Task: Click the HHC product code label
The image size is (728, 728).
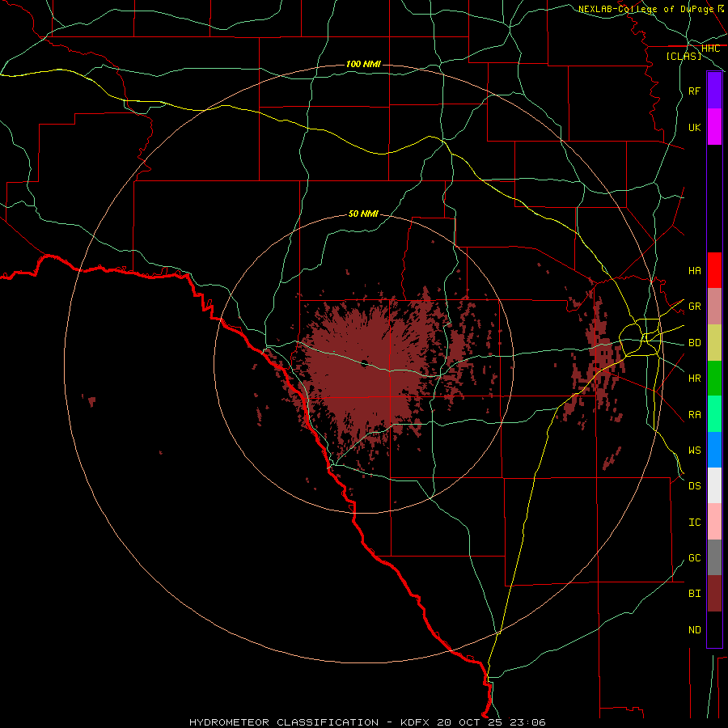Action: click(x=710, y=49)
